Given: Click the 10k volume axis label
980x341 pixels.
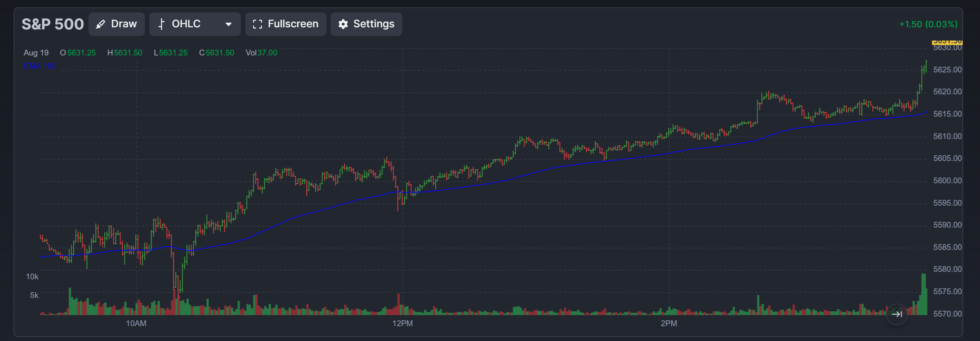Looking at the screenshot, I should click(x=32, y=276).
